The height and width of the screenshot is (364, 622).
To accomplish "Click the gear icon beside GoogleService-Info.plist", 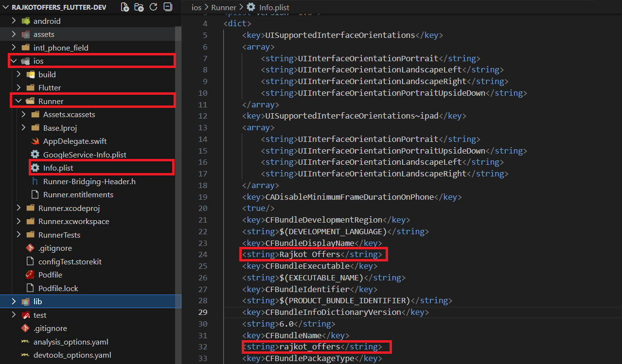I will 35,155.
